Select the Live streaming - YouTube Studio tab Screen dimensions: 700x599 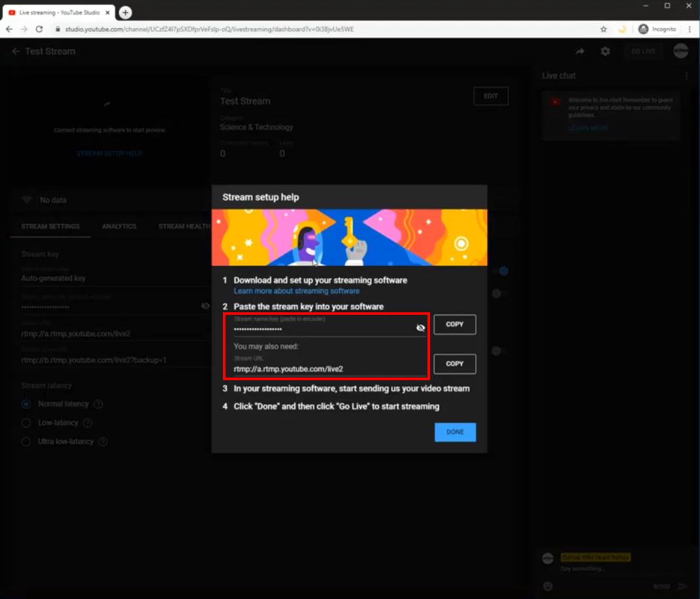[58, 12]
